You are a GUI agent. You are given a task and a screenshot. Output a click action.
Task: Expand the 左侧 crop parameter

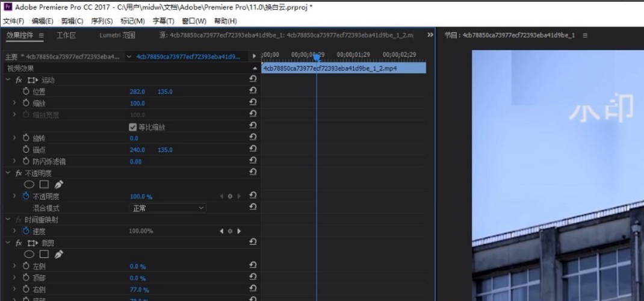click(x=14, y=267)
